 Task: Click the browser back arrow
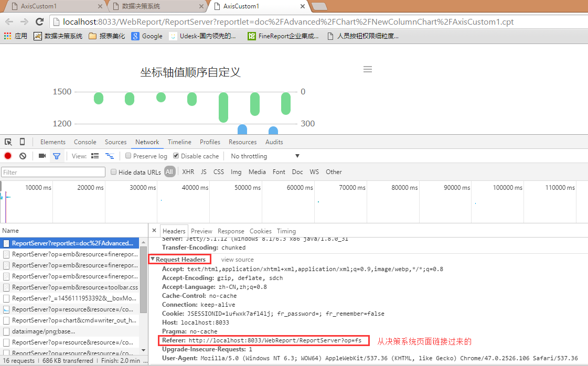9,21
